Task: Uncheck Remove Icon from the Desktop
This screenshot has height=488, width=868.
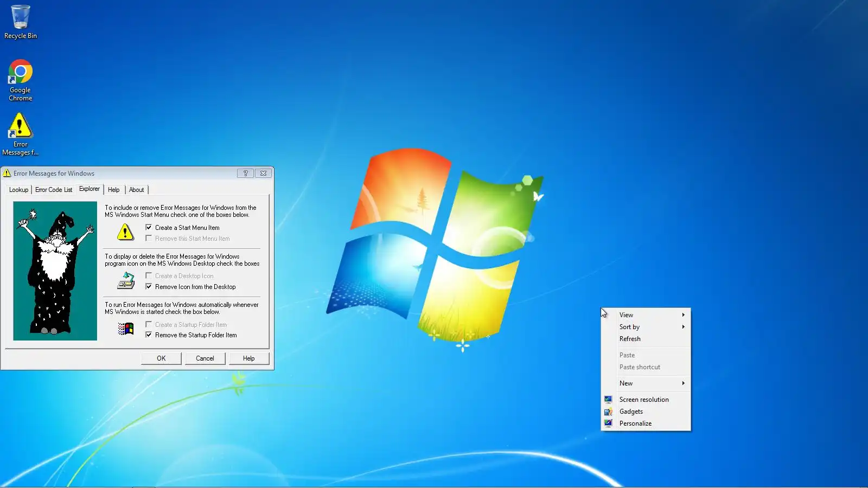Action: pos(149,287)
